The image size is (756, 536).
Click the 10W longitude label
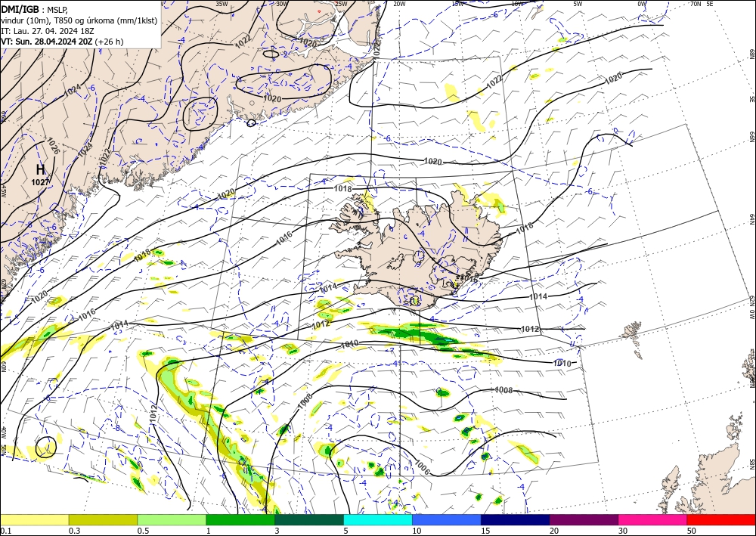(x=517, y=3)
